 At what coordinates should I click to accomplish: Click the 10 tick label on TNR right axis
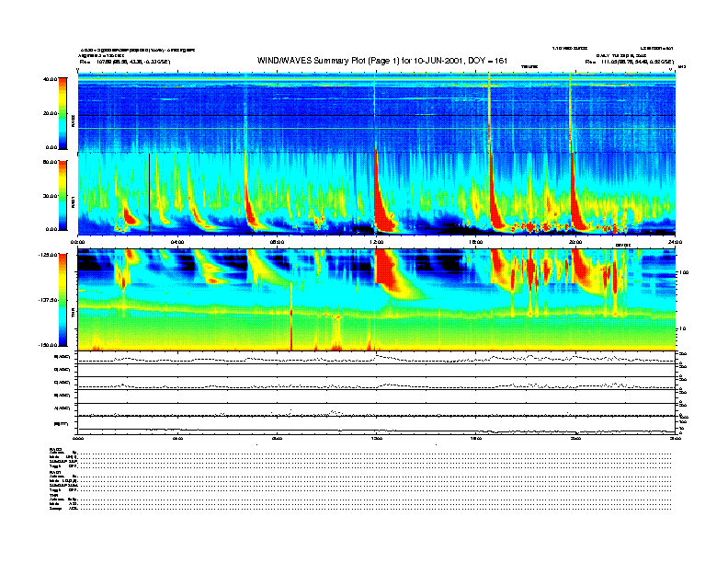pyautogui.click(x=682, y=328)
